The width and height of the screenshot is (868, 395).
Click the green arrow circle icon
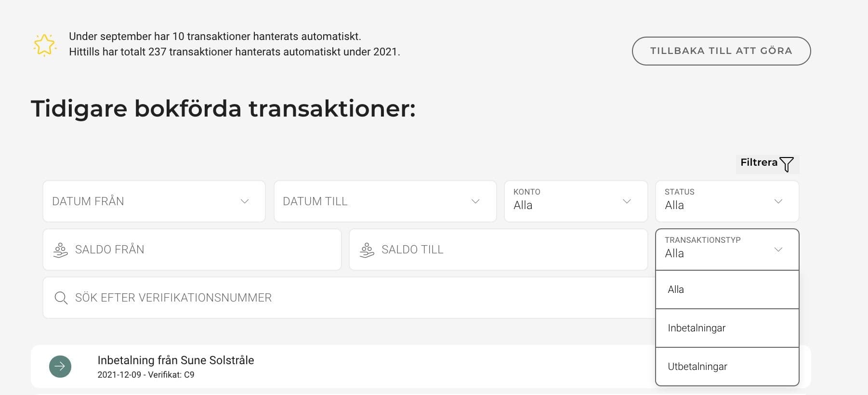click(60, 367)
